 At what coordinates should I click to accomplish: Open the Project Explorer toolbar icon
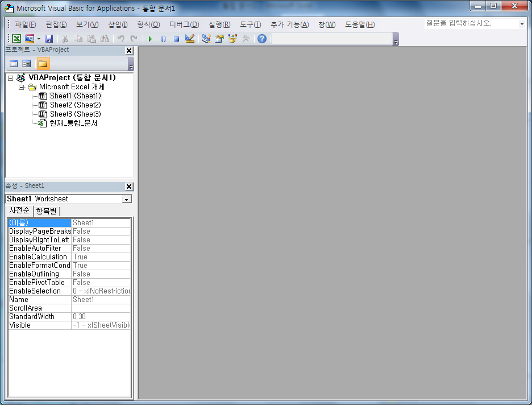pos(206,39)
